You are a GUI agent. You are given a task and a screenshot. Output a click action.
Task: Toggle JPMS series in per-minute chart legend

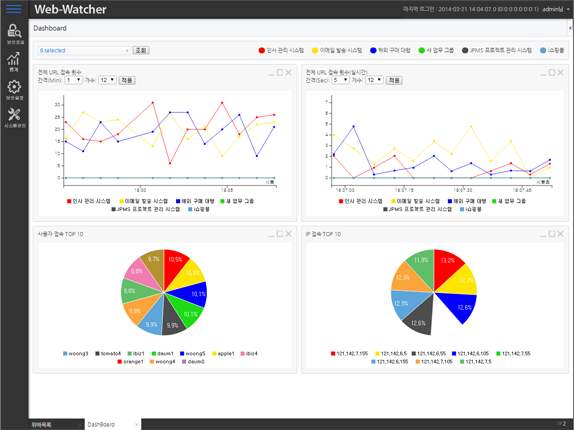pyautogui.click(x=145, y=209)
